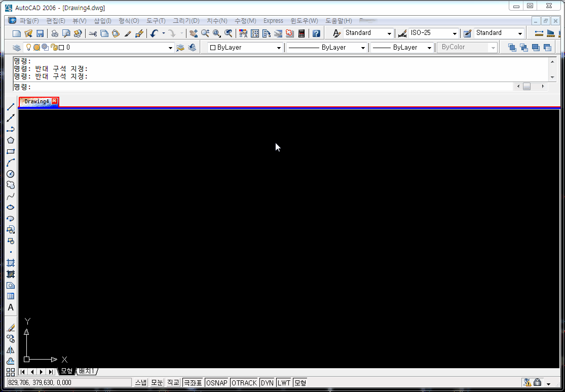Switch to the 모형 model tab
Screen dimensions: 565x392
[67, 371]
